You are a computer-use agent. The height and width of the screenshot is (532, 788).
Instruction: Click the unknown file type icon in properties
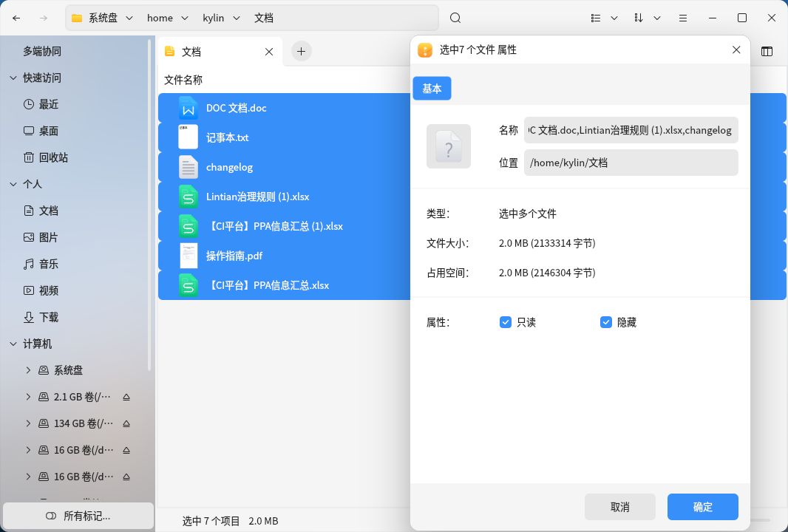pos(448,146)
